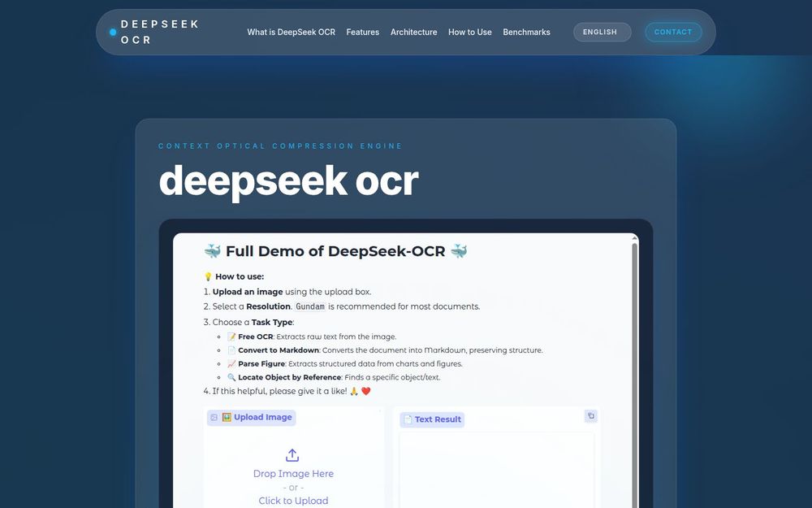
Task: Click the Convert to Markdown bold text
Action: click(x=279, y=350)
